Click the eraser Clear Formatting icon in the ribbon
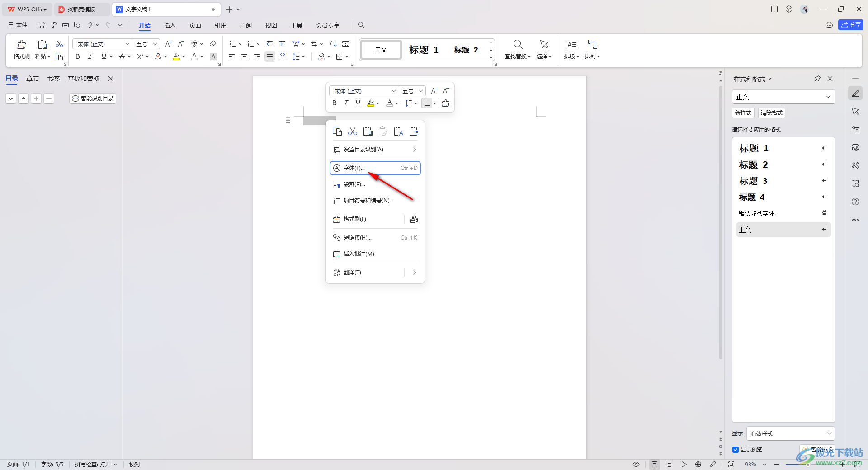Image resolution: width=868 pixels, height=470 pixels. tap(213, 44)
